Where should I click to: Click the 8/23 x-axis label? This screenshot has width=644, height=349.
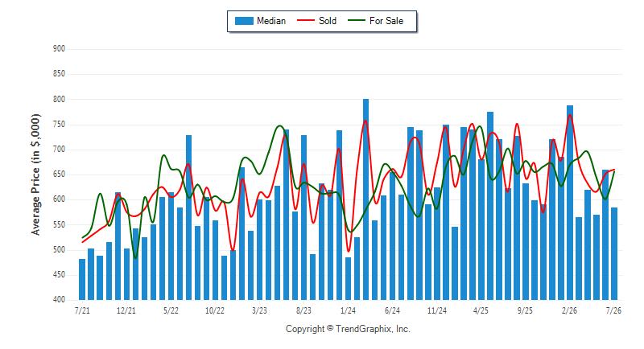point(303,310)
